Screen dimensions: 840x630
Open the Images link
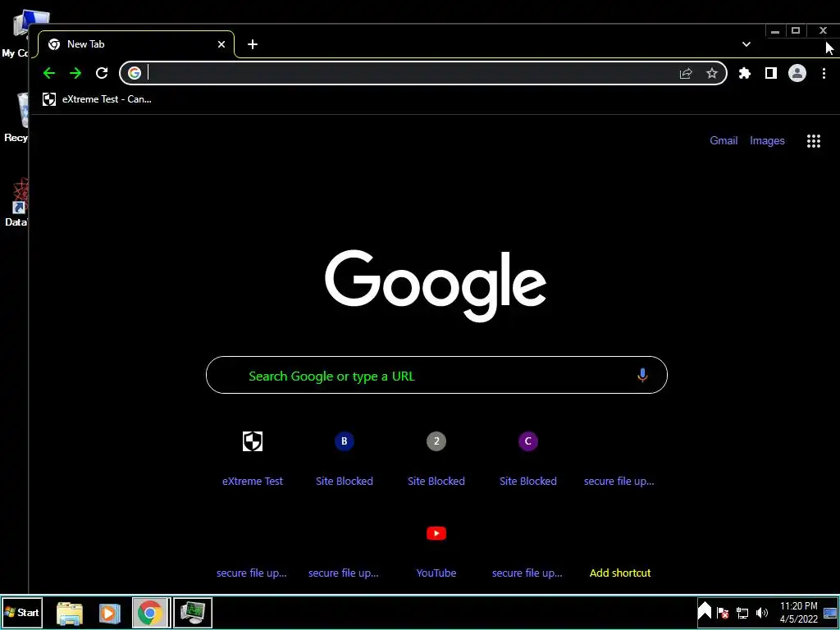point(767,141)
